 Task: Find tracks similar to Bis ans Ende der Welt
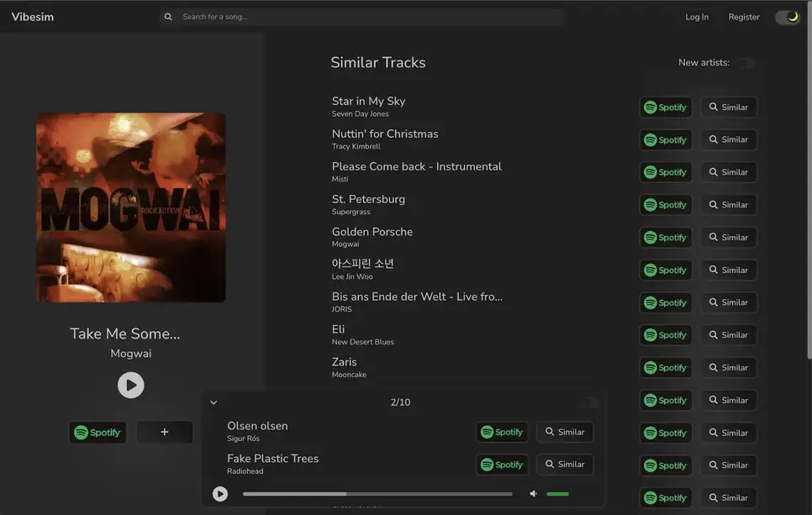tap(729, 302)
